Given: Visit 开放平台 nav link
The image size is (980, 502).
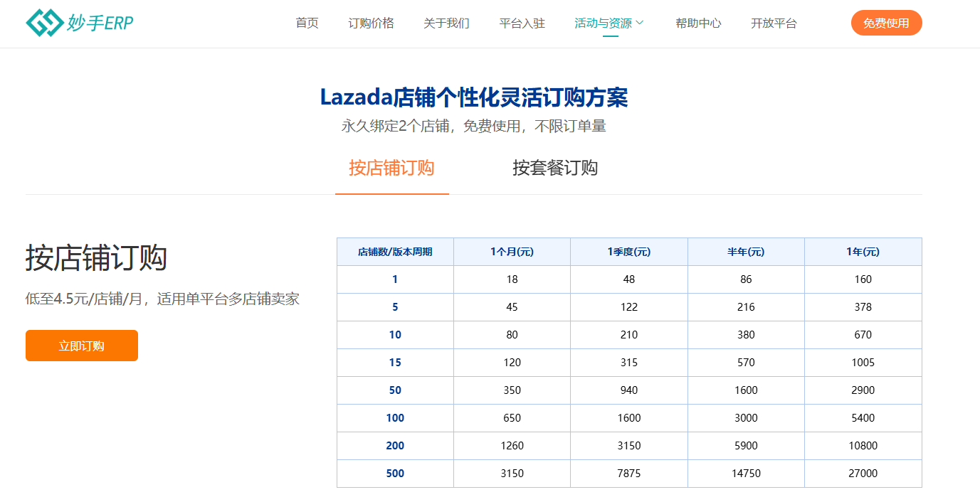Looking at the screenshot, I should pos(774,23).
